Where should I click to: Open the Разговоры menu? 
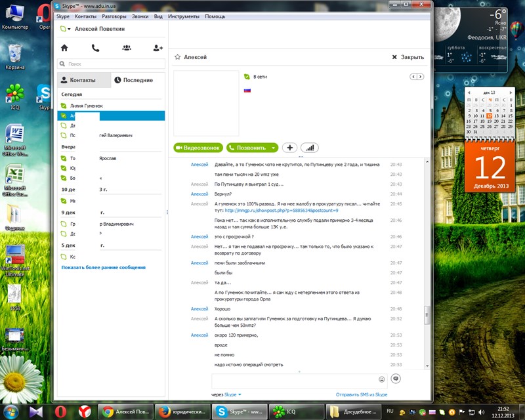pyautogui.click(x=114, y=16)
